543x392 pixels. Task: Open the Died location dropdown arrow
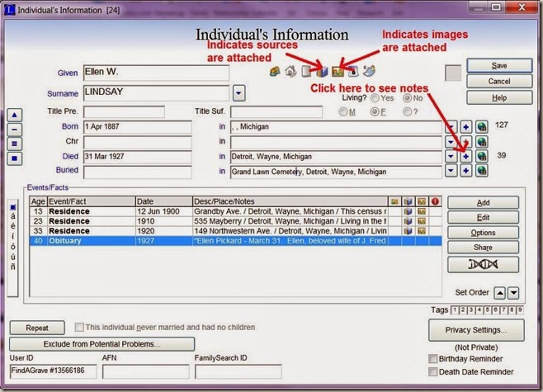point(451,157)
